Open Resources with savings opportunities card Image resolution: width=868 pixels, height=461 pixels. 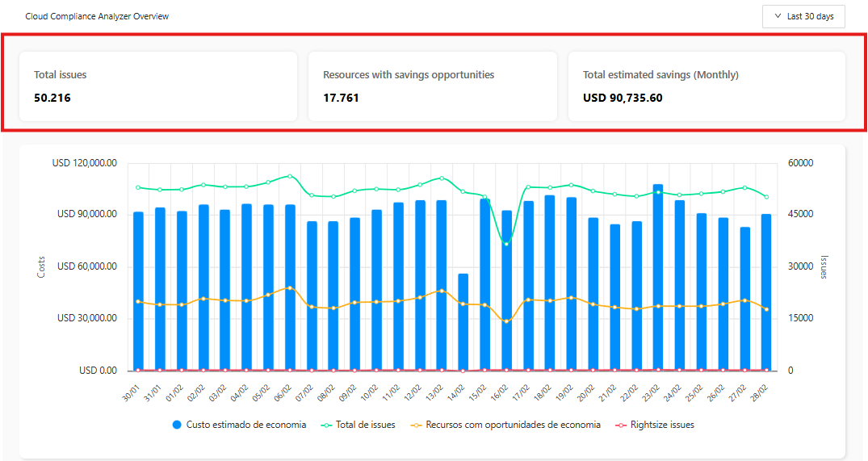[x=432, y=86]
